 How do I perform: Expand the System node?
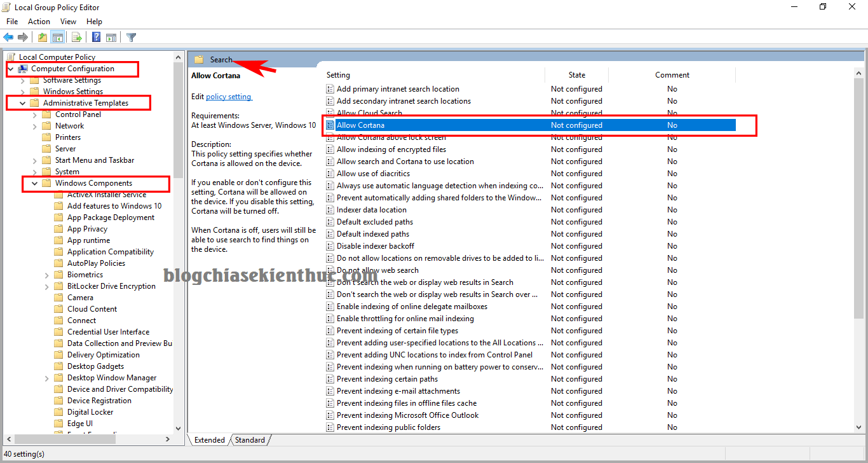35,172
